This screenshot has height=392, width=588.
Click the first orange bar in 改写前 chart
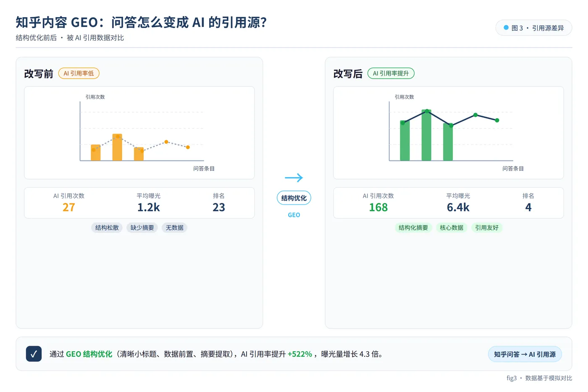point(96,153)
